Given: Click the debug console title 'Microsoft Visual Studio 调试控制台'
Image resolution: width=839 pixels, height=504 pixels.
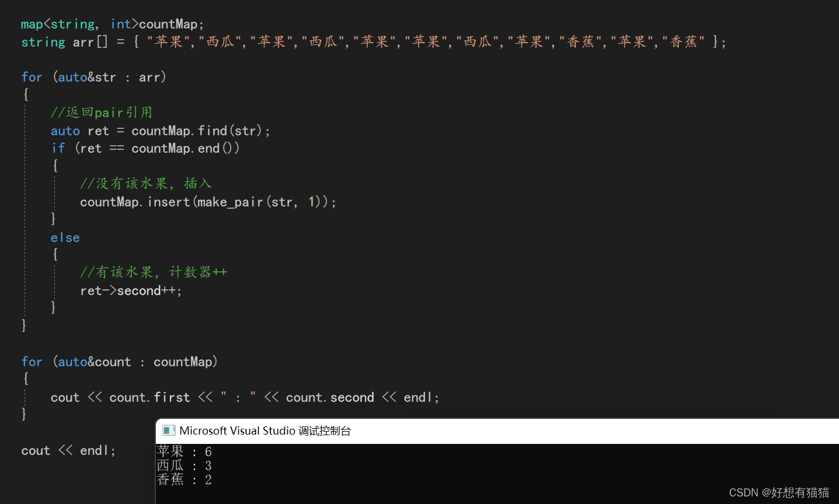Looking at the screenshot, I should pos(265,430).
